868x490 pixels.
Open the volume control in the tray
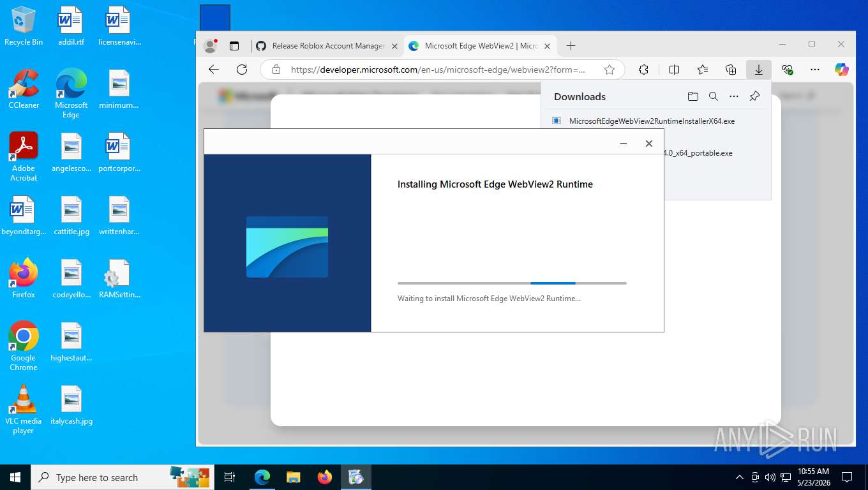pyautogui.click(x=770, y=477)
